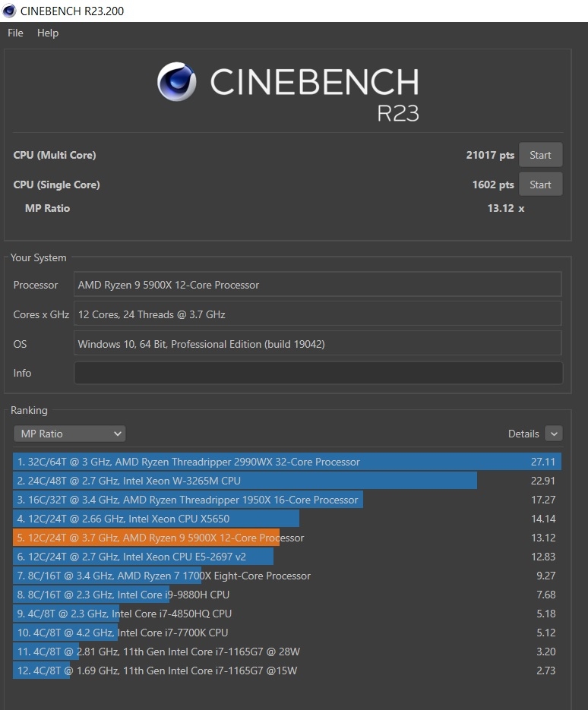Select the Core i7-4850HQ ranking row
588x710 pixels.
pos(287,614)
